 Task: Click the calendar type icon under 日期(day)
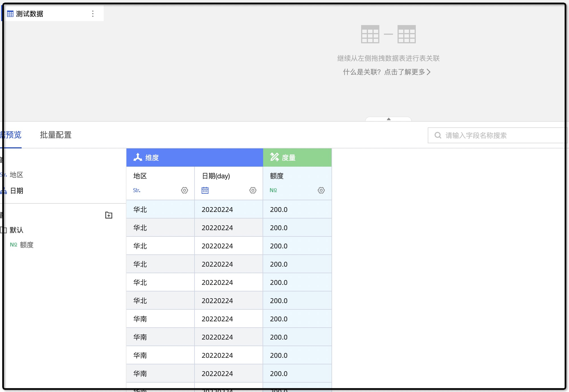coord(205,190)
